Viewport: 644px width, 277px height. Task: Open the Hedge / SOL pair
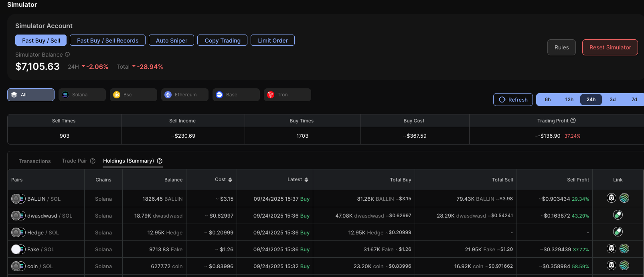pyautogui.click(x=43, y=232)
